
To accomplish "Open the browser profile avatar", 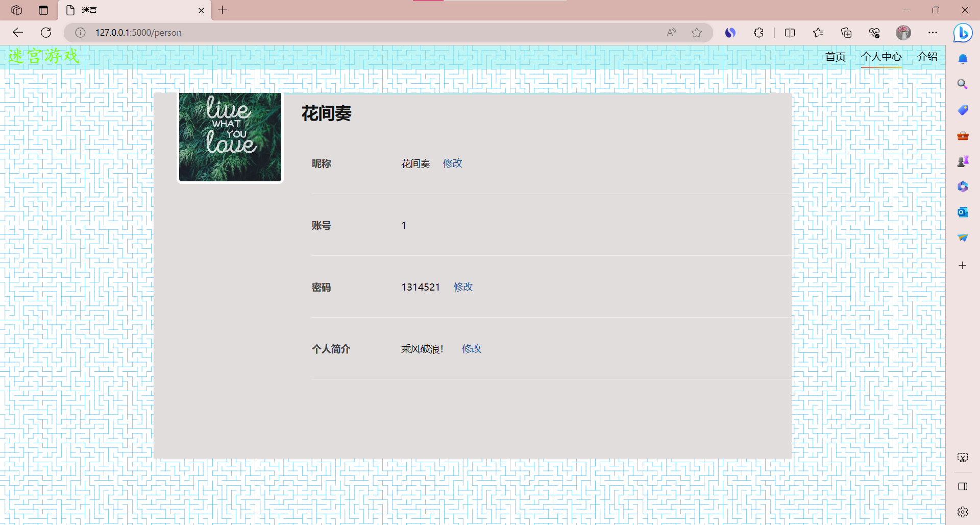I will [x=903, y=33].
